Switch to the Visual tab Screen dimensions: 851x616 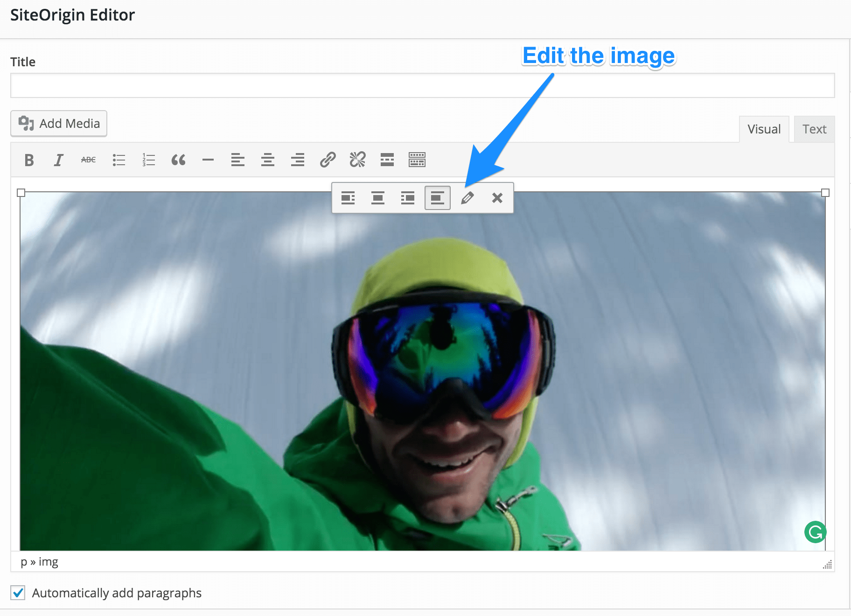click(x=764, y=129)
